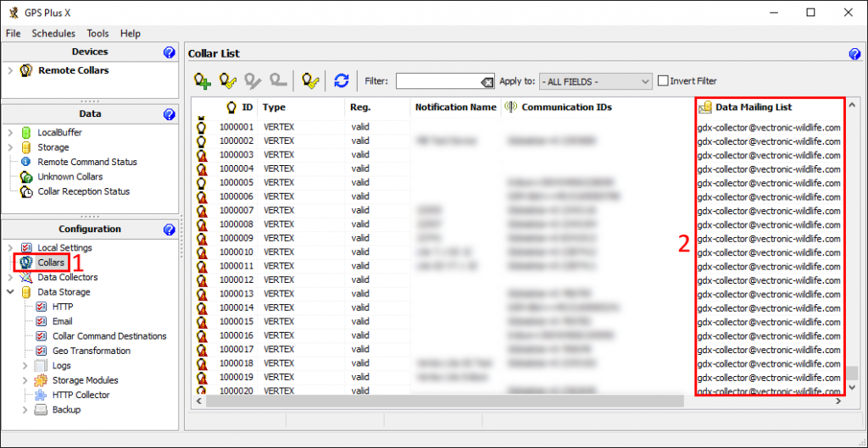Click into the Filter text field
Image resolution: width=868 pixels, height=448 pixels.
pos(437,81)
